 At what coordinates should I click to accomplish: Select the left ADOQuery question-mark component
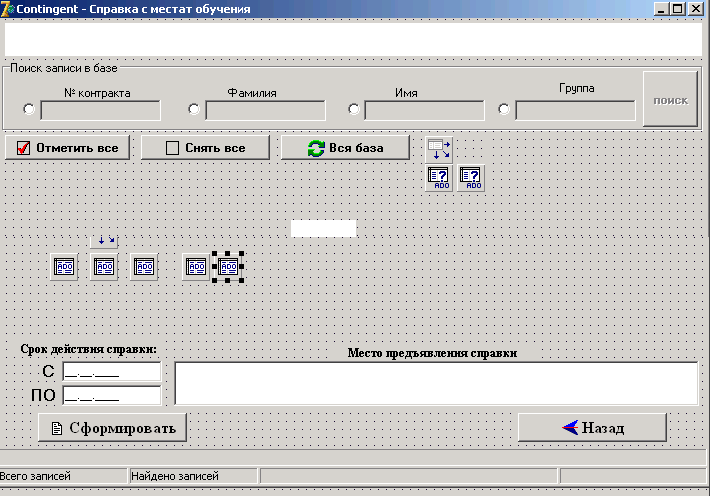[439, 178]
